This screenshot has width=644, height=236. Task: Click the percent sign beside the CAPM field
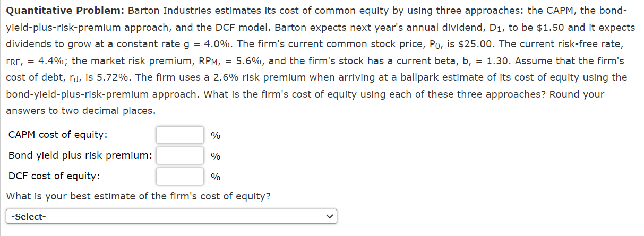(x=216, y=135)
